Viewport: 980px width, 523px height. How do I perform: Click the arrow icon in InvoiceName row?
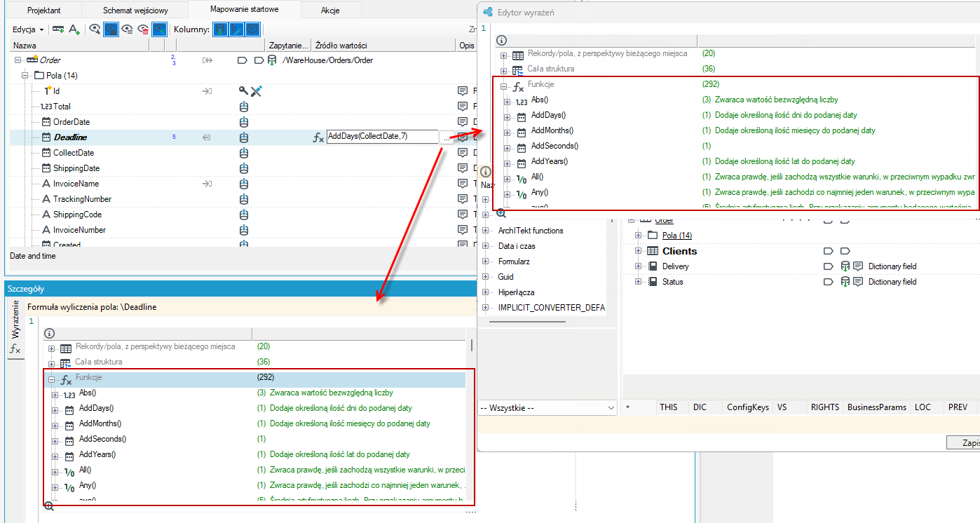pos(207,184)
